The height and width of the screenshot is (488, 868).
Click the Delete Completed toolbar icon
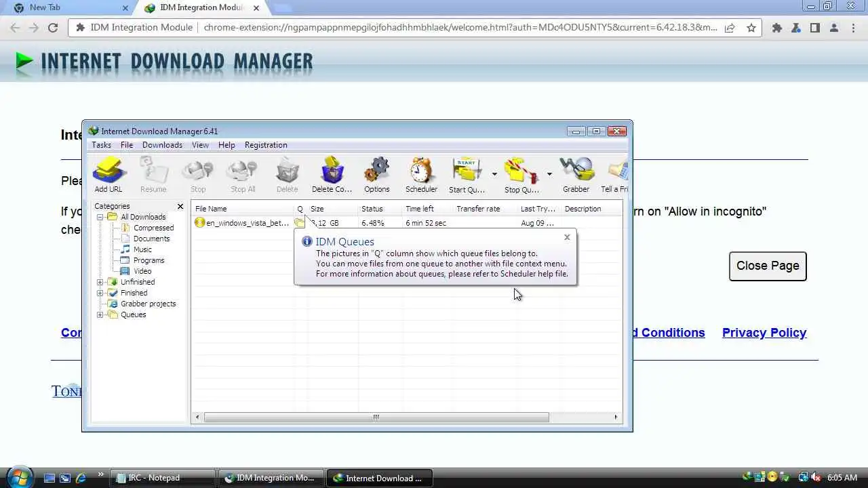[332, 175]
